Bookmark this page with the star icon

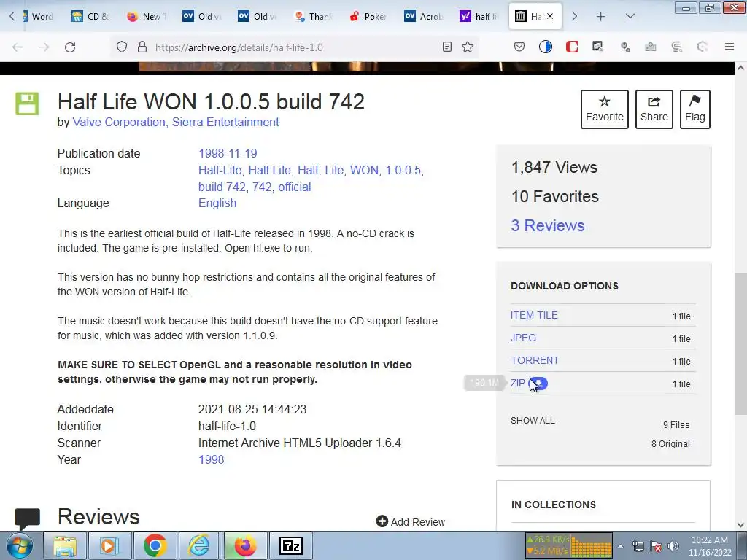coord(468,47)
